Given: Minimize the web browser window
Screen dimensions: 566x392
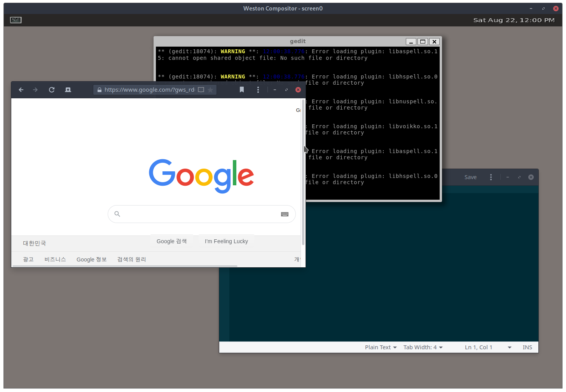Looking at the screenshot, I should tap(275, 90).
